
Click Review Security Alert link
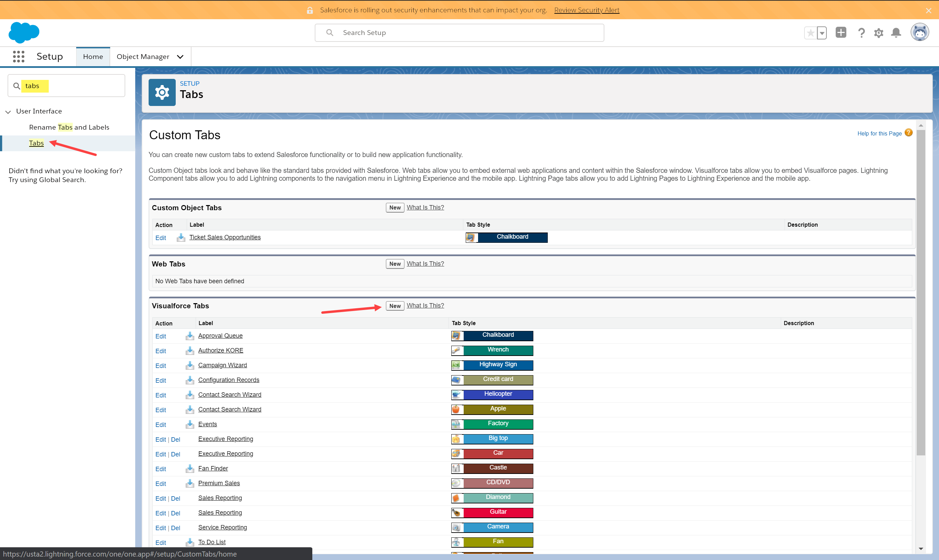pos(587,10)
